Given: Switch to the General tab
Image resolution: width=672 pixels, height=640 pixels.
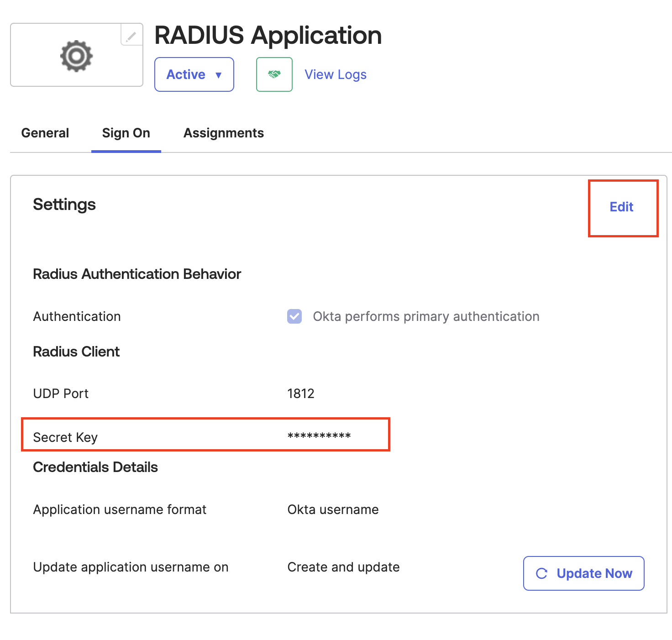Looking at the screenshot, I should point(44,133).
